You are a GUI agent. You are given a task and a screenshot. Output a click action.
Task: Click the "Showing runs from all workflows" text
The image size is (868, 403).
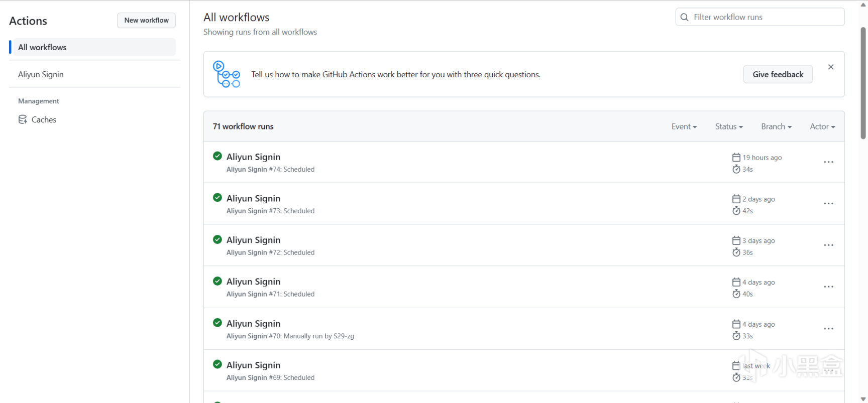260,32
